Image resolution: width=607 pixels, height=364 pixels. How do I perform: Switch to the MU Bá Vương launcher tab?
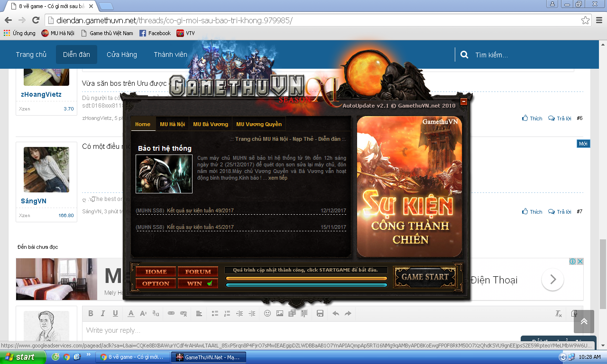point(211,124)
